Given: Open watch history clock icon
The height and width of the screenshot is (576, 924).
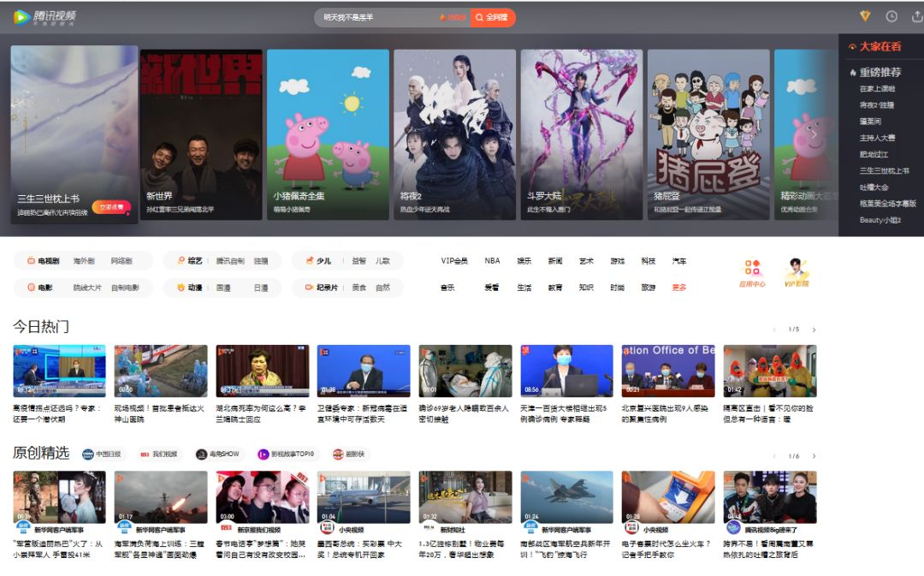Looking at the screenshot, I should [x=891, y=16].
